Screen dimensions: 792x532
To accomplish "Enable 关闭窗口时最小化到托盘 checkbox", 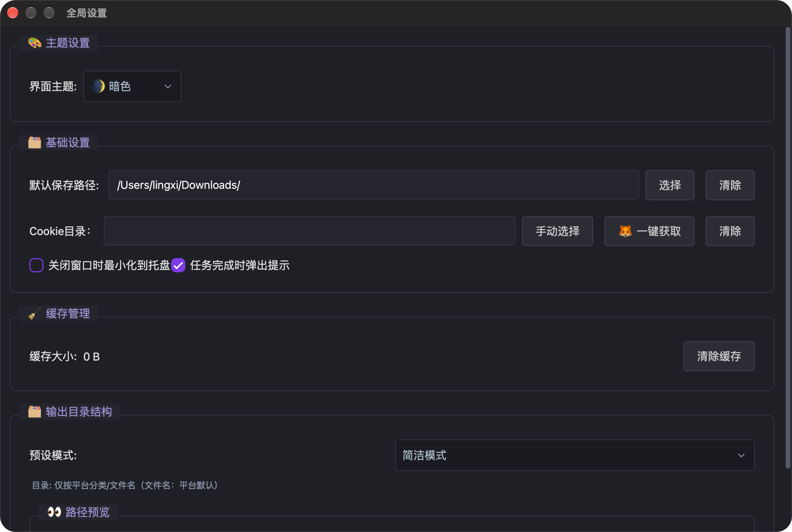I will tap(36, 265).
